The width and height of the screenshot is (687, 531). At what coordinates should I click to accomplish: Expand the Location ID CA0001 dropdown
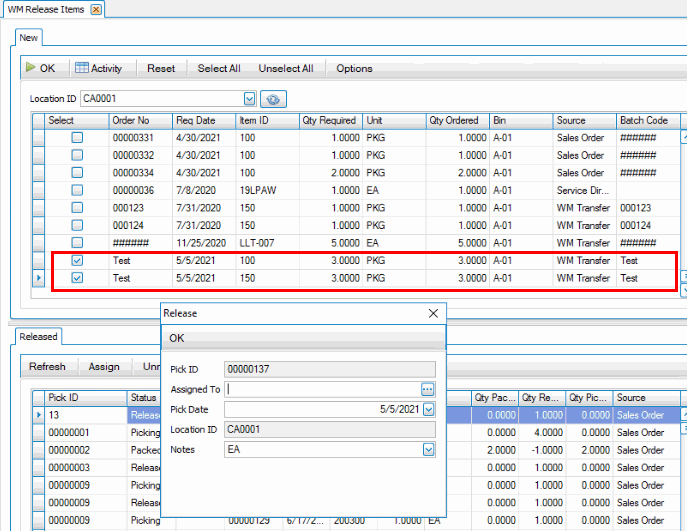tap(249, 99)
